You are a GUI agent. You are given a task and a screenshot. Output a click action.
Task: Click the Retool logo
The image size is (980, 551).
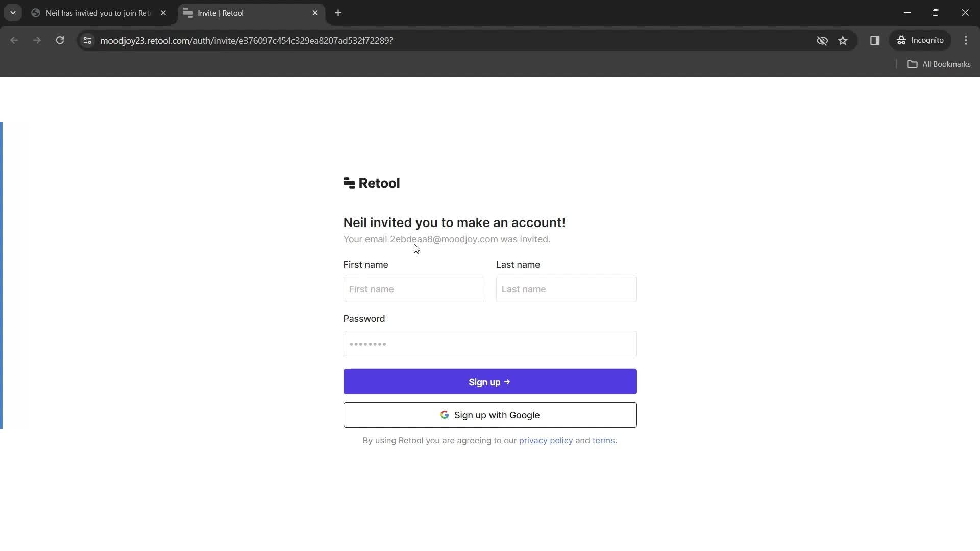coord(372,183)
